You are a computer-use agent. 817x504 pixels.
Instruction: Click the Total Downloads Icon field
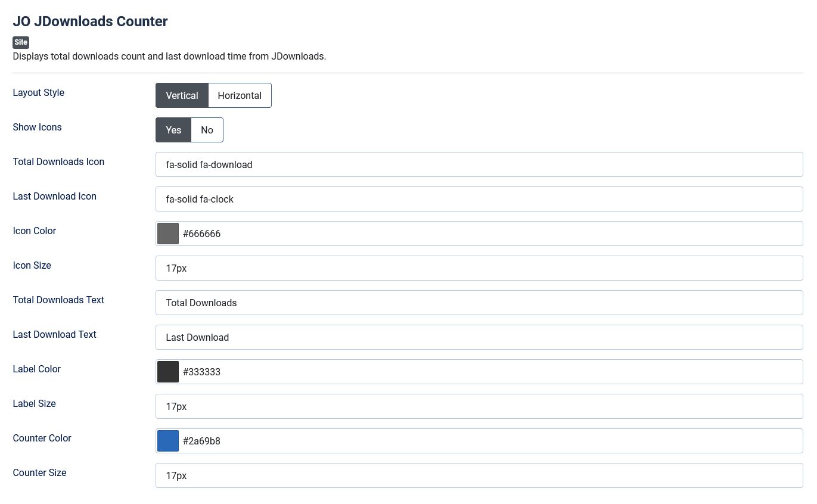click(x=479, y=164)
